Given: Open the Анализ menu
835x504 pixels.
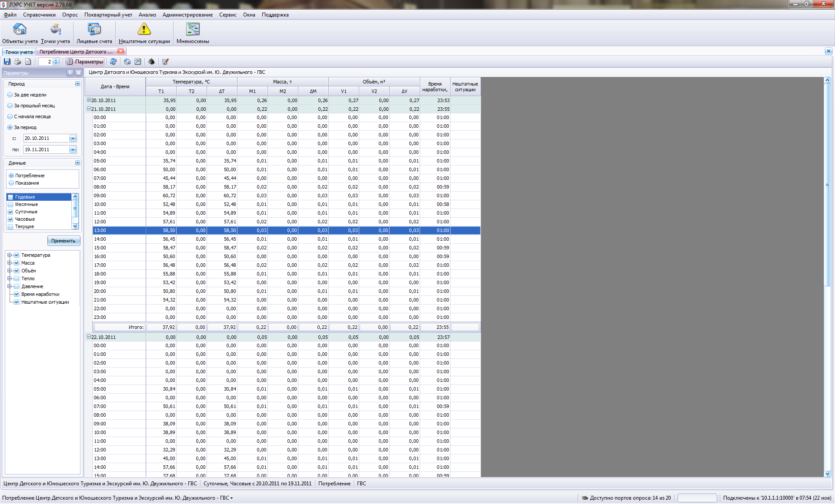Looking at the screenshot, I should click(x=147, y=15).
